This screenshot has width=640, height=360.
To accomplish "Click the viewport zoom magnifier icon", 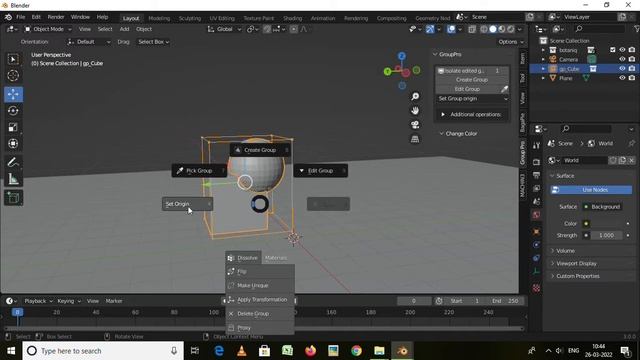I will pos(415,96).
